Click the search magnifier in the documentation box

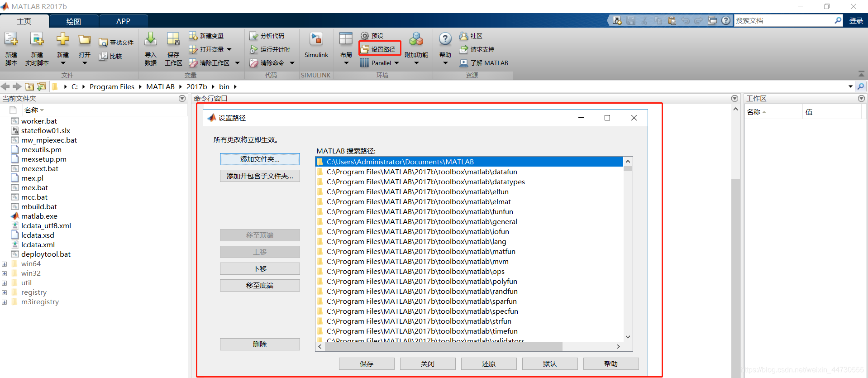click(x=838, y=20)
